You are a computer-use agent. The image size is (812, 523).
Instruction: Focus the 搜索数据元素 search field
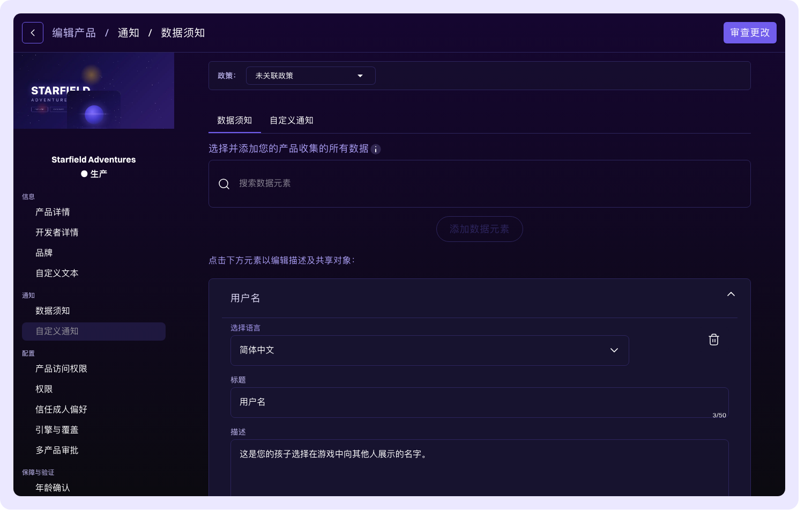[x=480, y=183]
